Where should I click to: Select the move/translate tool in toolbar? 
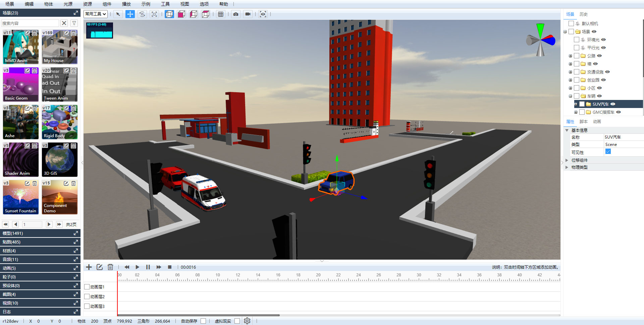pos(130,14)
